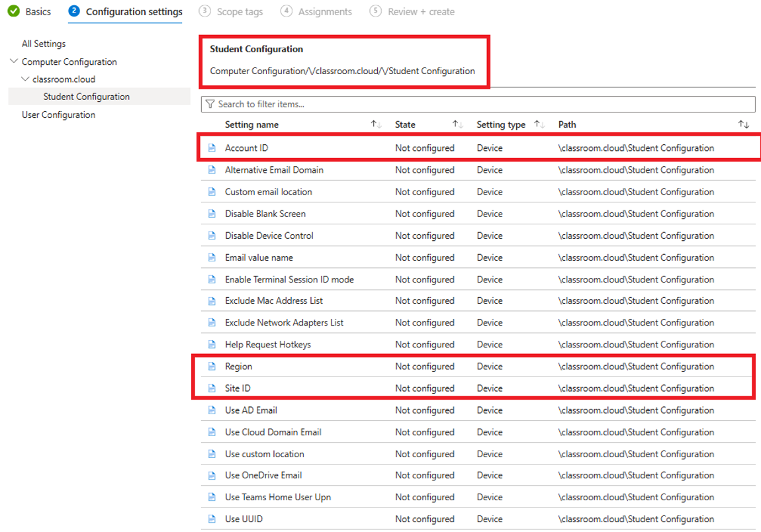This screenshot has width=761, height=532.
Task: Click the Student Configuration heading text
Action: coord(256,49)
